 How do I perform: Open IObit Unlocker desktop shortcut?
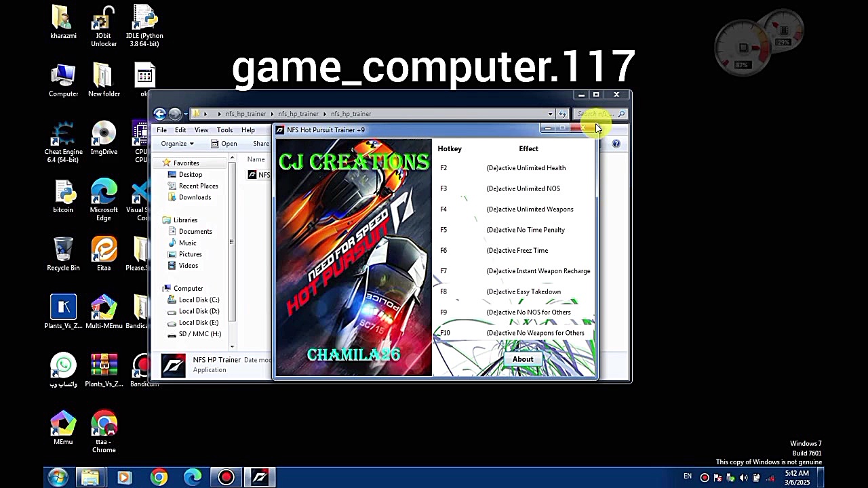click(104, 26)
